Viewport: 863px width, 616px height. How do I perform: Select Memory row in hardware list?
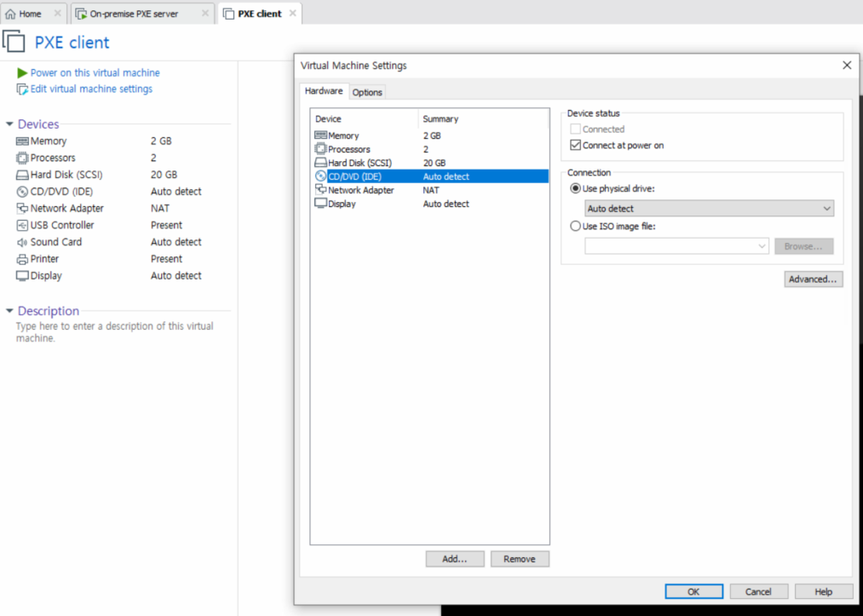[430, 135]
